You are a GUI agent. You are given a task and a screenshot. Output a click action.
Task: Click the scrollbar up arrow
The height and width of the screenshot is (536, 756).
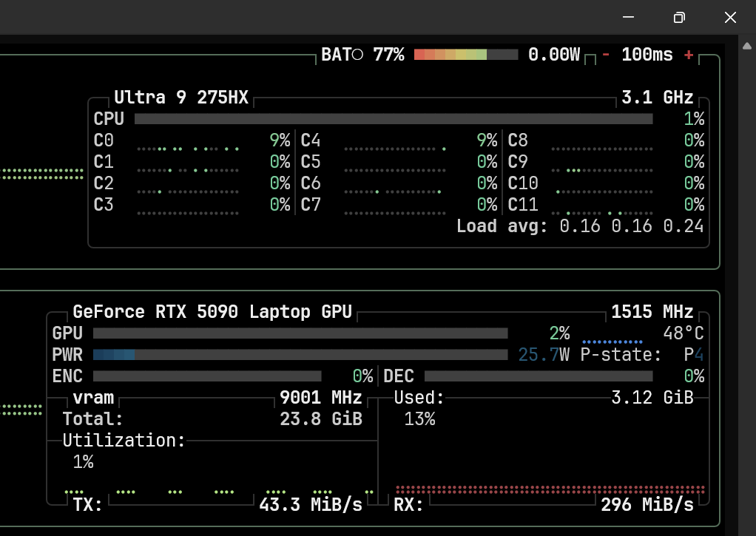pos(747,47)
